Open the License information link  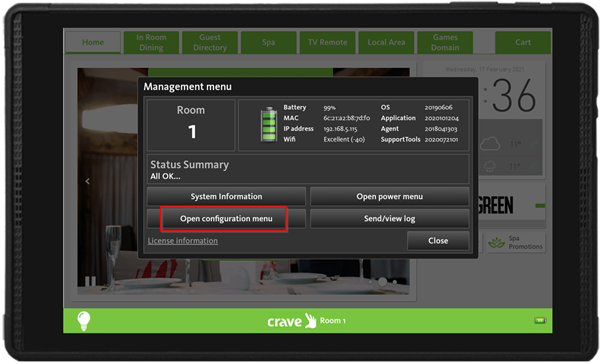(x=183, y=241)
